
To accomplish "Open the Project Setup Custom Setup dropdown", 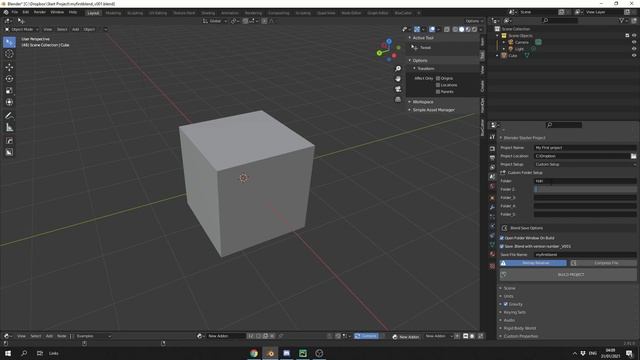I will (585, 164).
